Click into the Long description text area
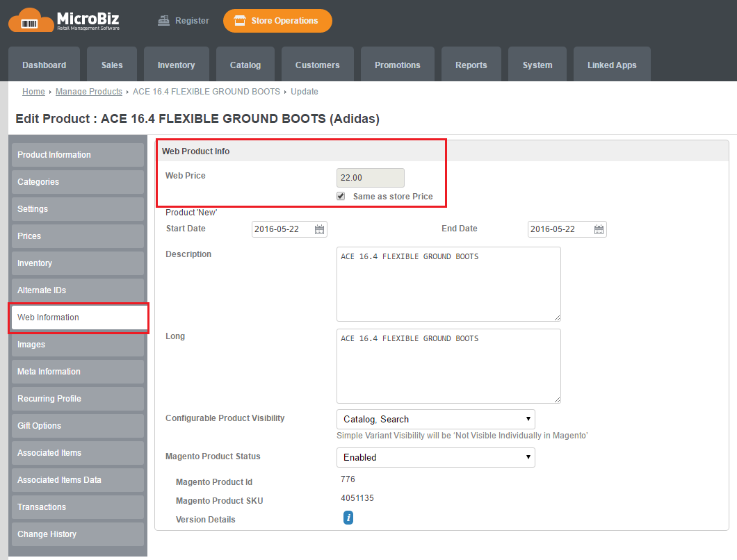 tap(448, 366)
